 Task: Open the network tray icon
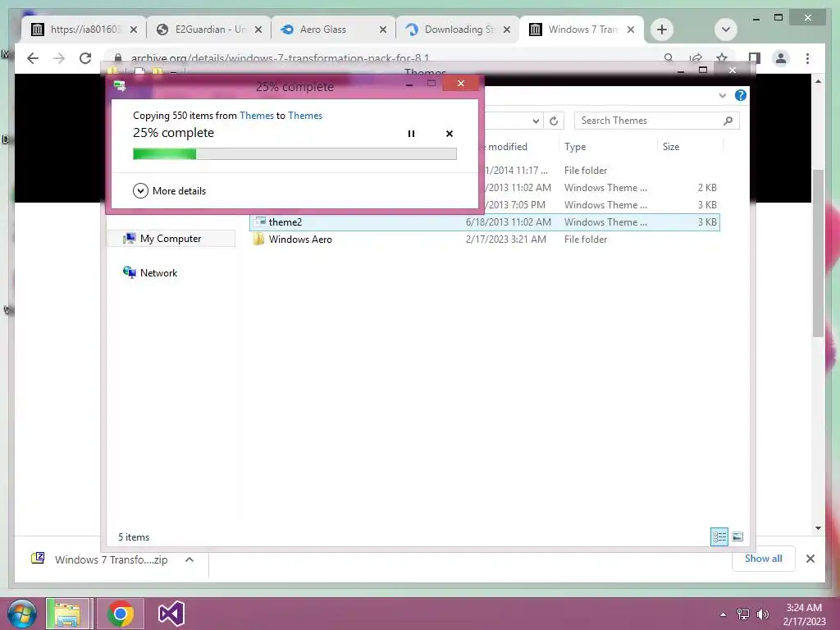click(743, 614)
